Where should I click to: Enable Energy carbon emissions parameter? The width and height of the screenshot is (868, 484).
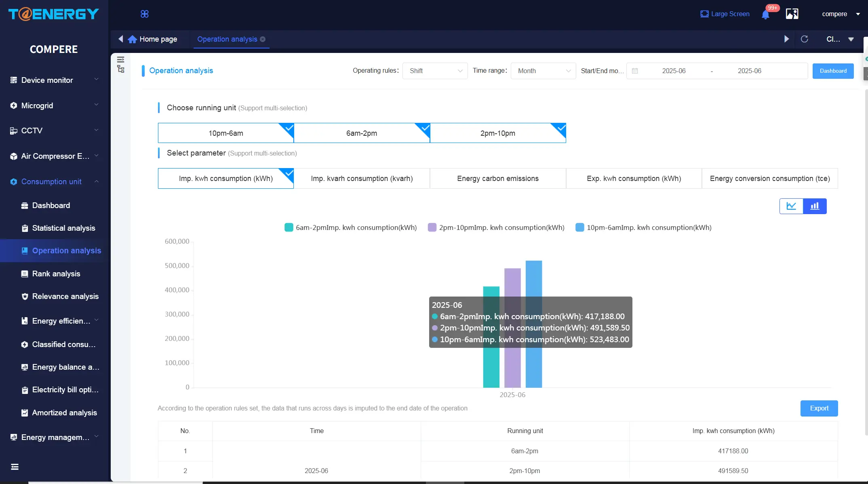tap(498, 179)
